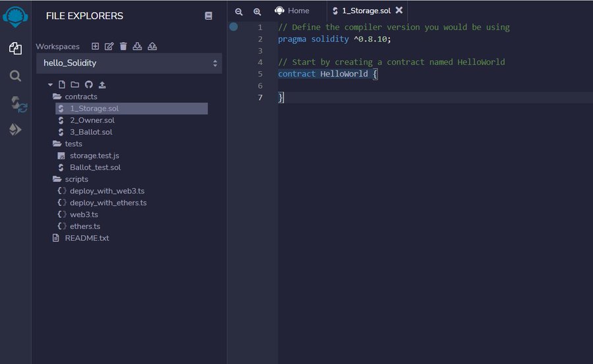Rename the workspace with edit icon
593x364 pixels.
[109, 46]
